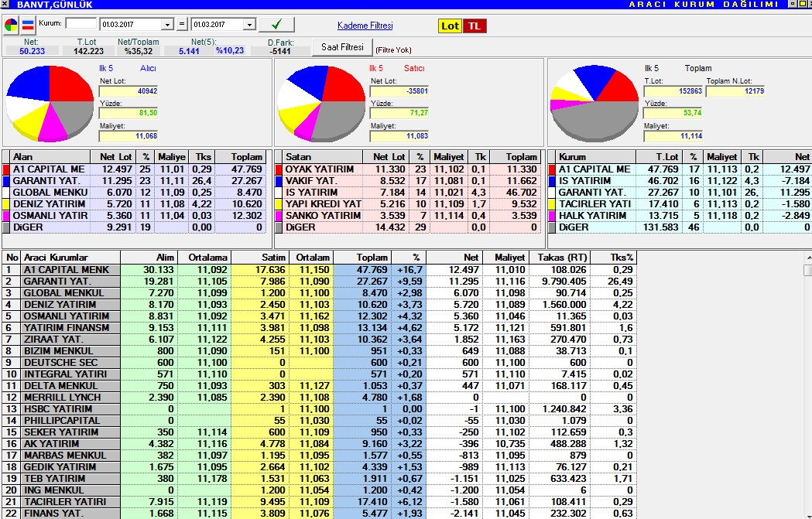Toggle the Lot display mode

point(450,26)
